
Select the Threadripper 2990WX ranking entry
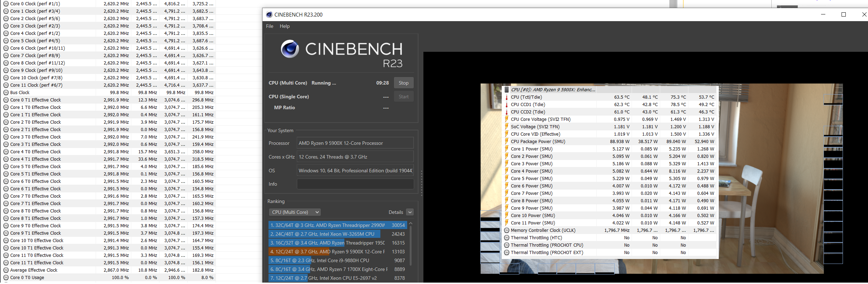coord(338,225)
